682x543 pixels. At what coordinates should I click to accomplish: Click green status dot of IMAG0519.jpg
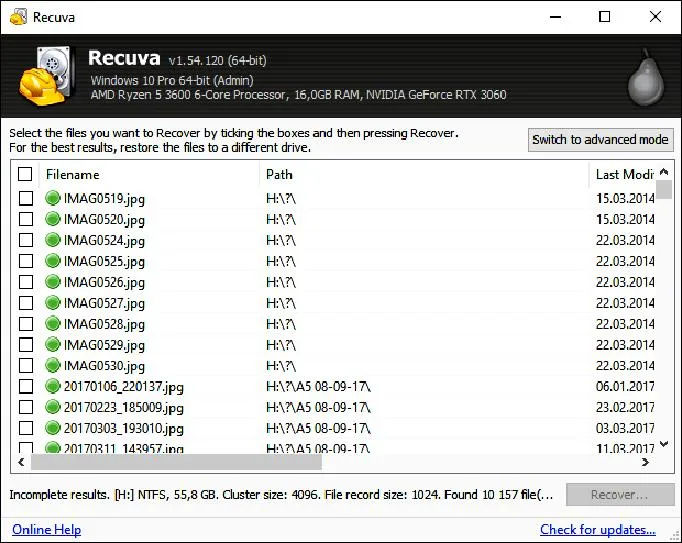[x=53, y=198]
